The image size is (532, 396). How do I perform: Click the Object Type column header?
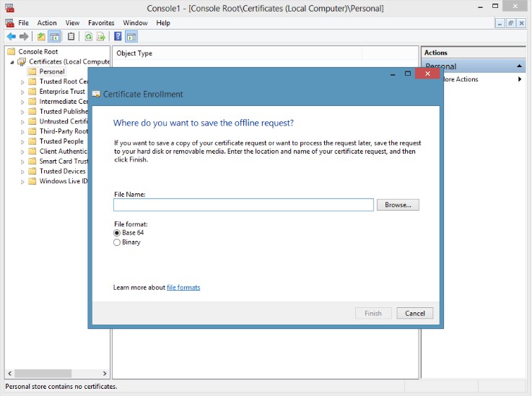pos(237,53)
